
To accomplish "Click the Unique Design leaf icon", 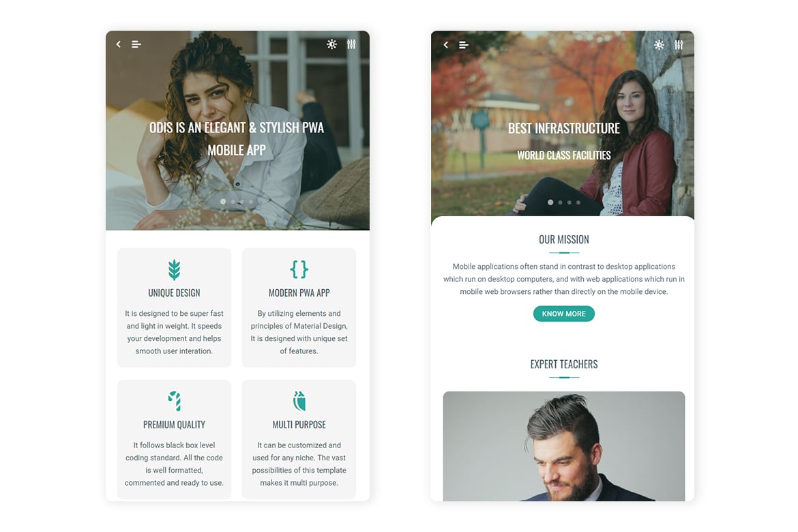I will pos(174,270).
